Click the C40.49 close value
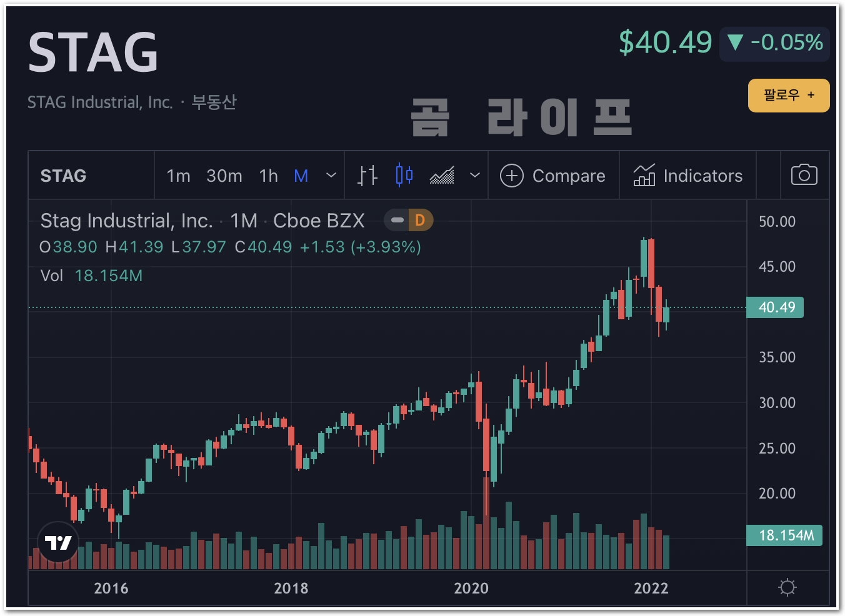The image size is (845, 616). tap(264, 247)
